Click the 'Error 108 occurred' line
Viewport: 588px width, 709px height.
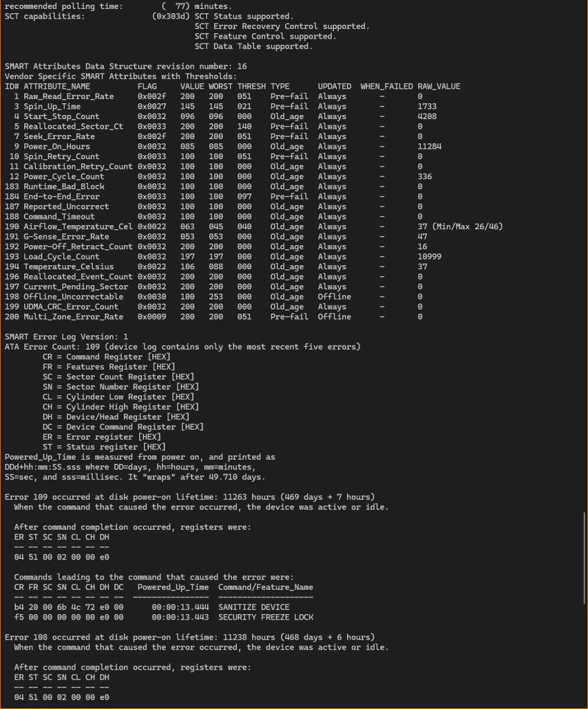point(190,637)
